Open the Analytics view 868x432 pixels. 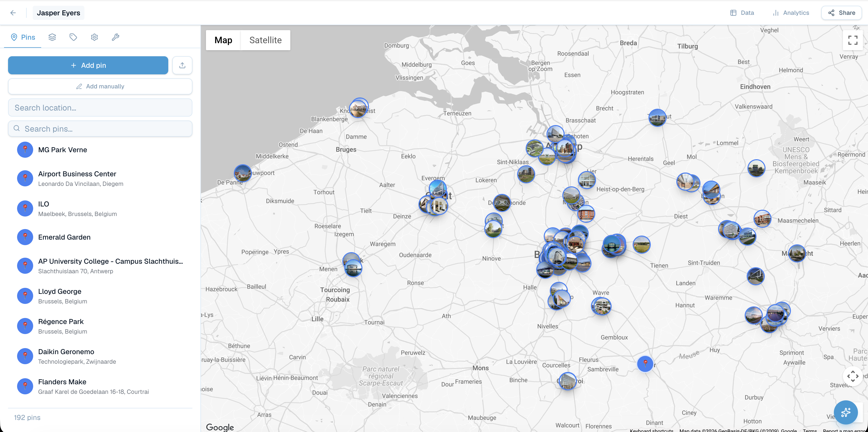(x=790, y=13)
